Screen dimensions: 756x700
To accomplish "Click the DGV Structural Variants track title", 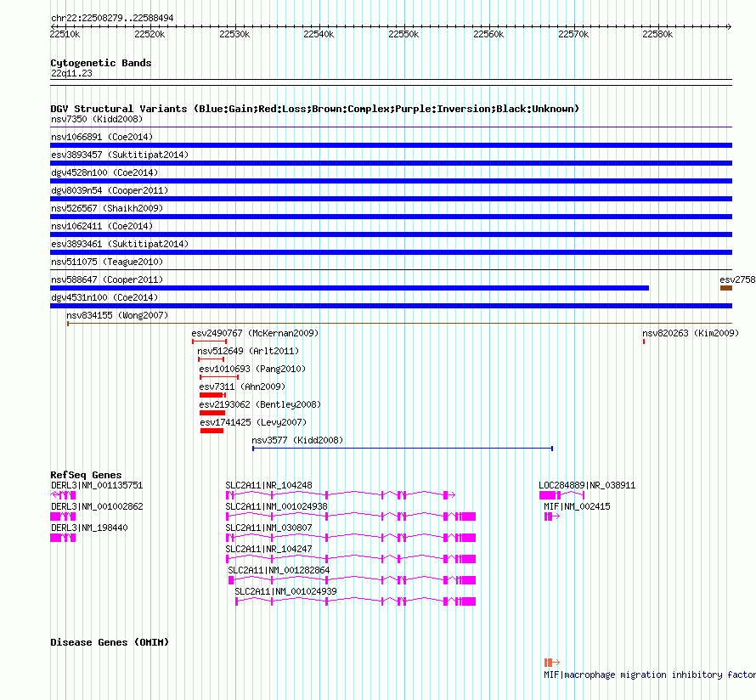I will pos(315,109).
